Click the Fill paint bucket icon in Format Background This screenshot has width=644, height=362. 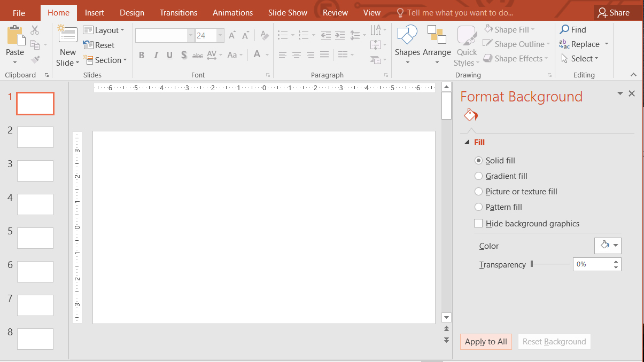[470, 115]
